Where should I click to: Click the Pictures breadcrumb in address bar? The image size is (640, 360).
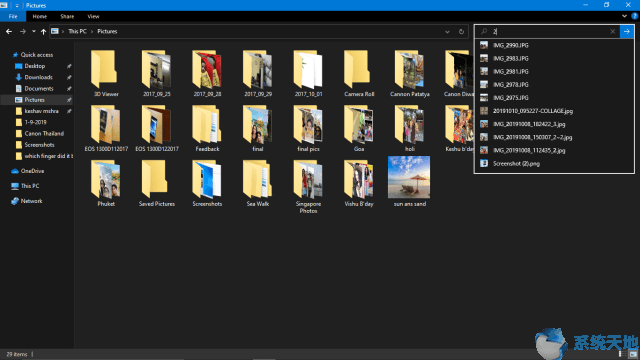pyautogui.click(x=107, y=31)
